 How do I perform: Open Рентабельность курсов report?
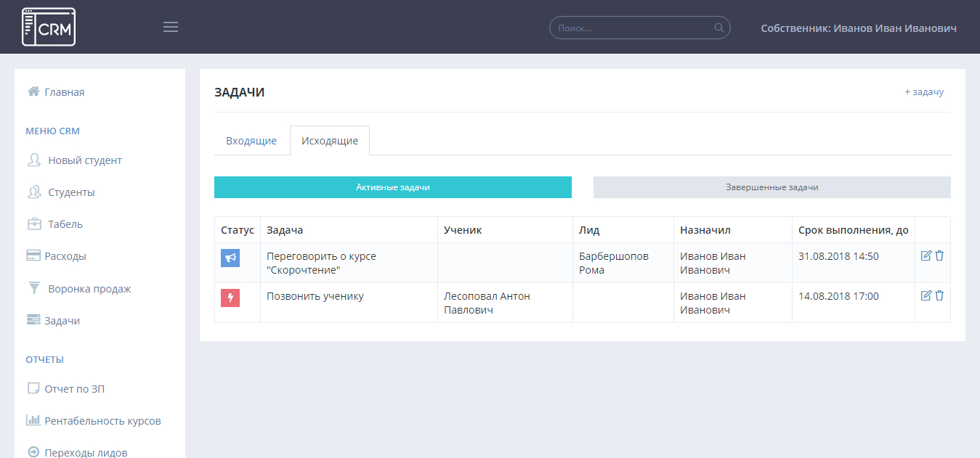[102, 421]
